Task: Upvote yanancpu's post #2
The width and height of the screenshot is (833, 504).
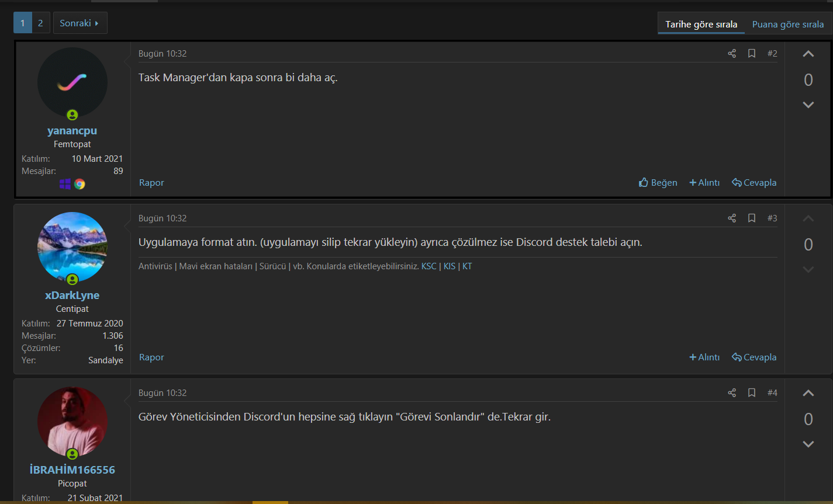Action: [x=808, y=54]
